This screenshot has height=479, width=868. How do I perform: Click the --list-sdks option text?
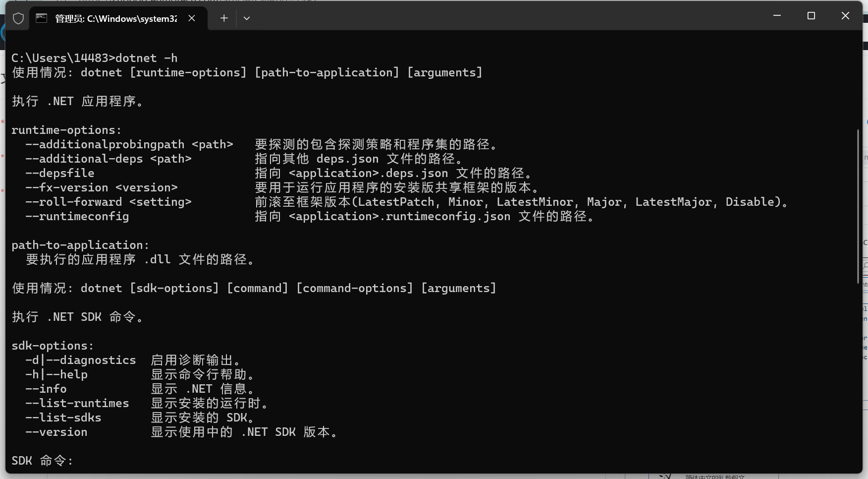[x=63, y=418]
